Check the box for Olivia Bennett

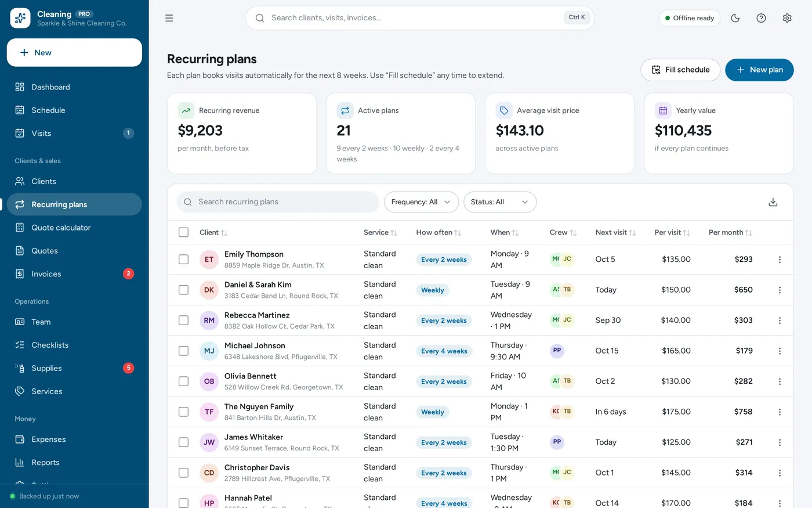[x=183, y=381]
